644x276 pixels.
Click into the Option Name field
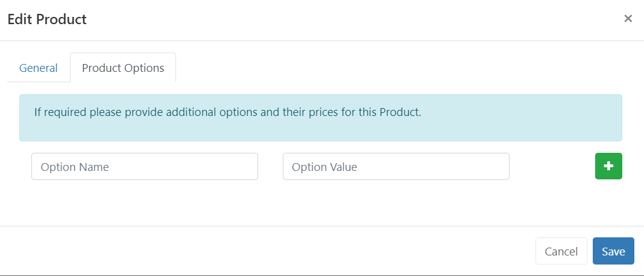(x=145, y=167)
